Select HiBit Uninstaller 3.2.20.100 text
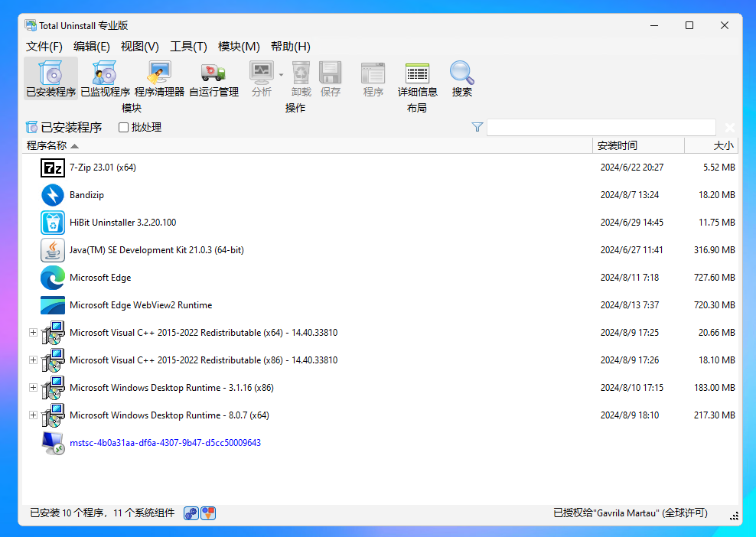This screenshot has height=537, width=756. point(123,223)
